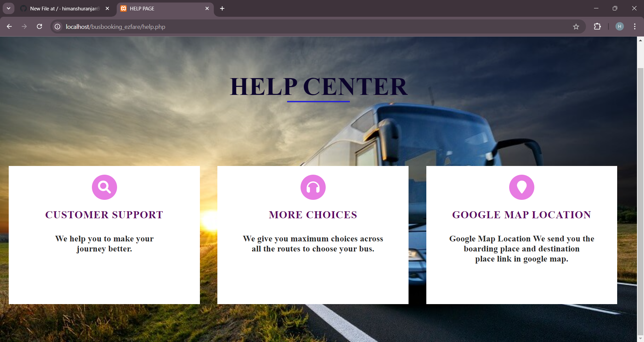Viewport: 644px width, 342px height.
Task: Bookmark this page with the star icon
Action: click(576, 27)
